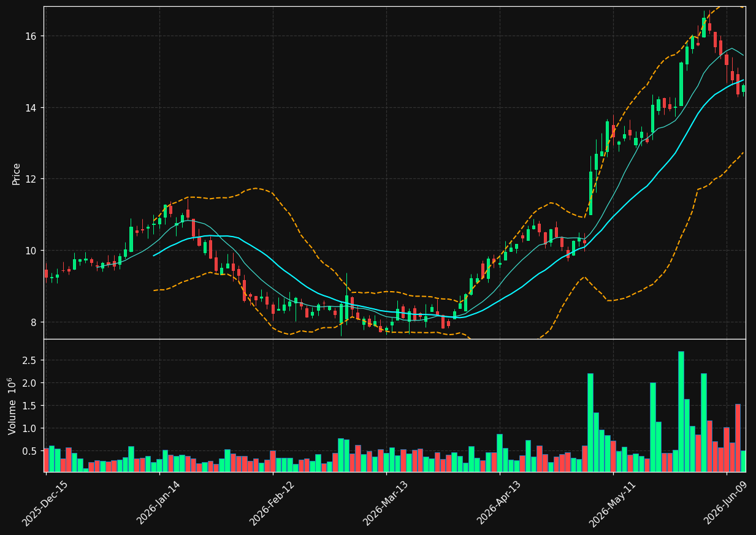Click the 2026-Mar-13 date label
The width and height of the screenshot is (756, 535).
[x=385, y=503]
